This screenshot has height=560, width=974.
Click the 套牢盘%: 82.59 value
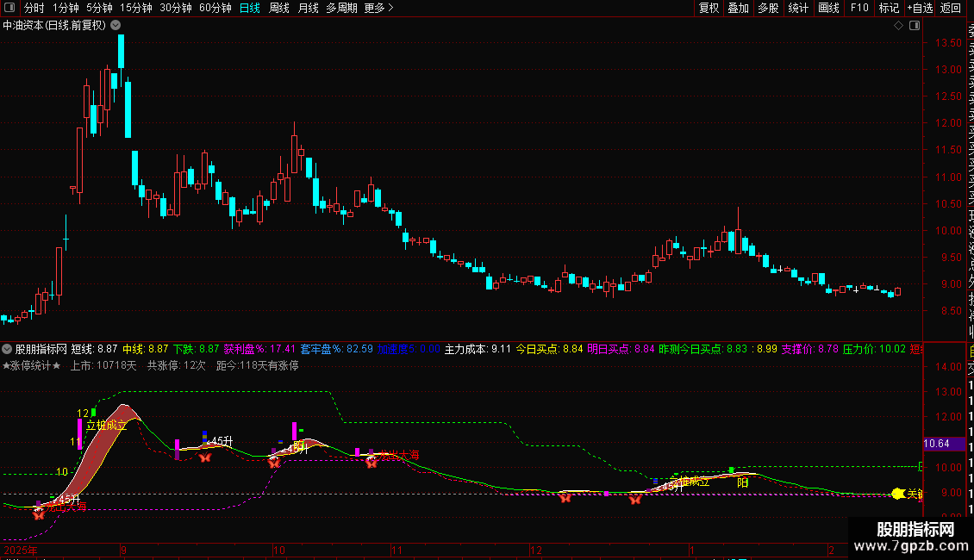pyautogui.click(x=337, y=349)
